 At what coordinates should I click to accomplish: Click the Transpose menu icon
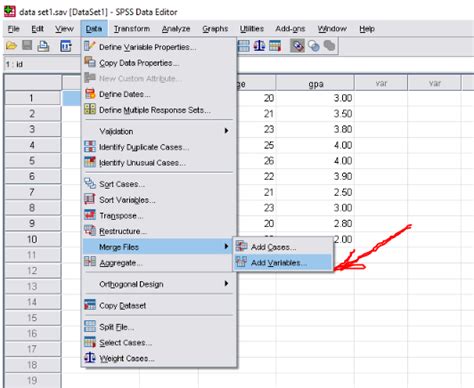[90, 215]
